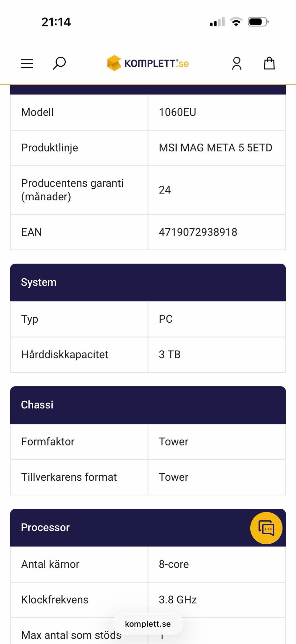Tap the komplett.se address pill
The width and height of the screenshot is (296, 644).
148,624
